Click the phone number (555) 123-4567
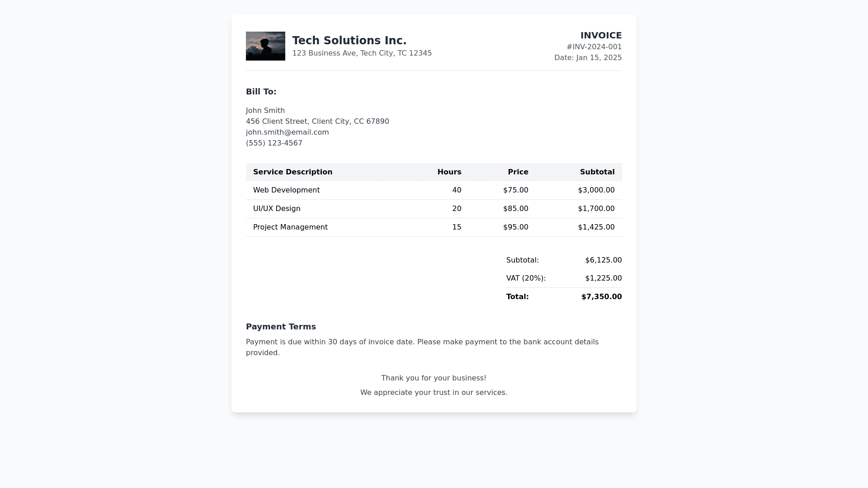 pyautogui.click(x=274, y=143)
